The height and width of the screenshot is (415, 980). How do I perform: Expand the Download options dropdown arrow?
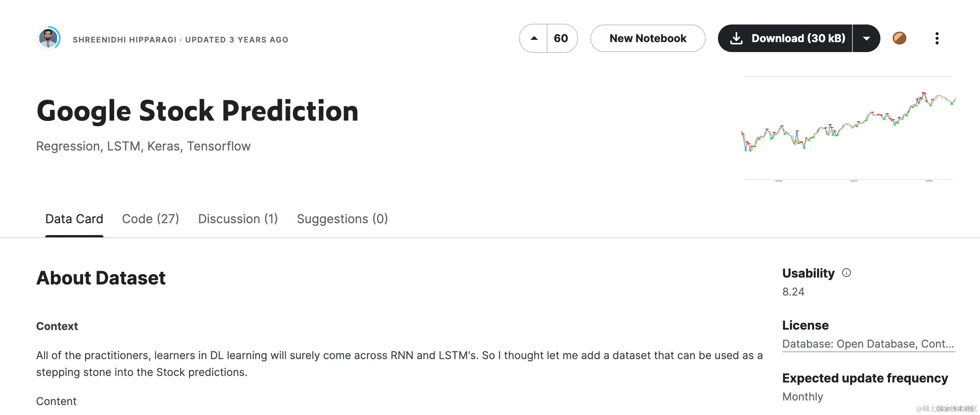pos(867,38)
